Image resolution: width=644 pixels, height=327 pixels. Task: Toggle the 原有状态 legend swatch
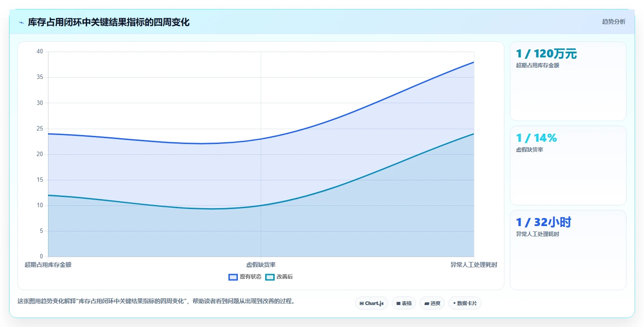point(233,277)
